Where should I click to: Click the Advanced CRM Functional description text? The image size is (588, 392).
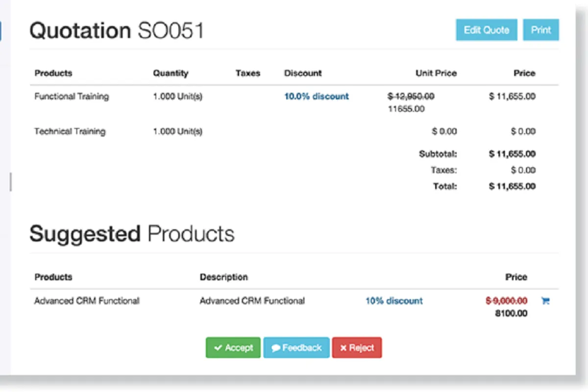(x=252, y=301)
